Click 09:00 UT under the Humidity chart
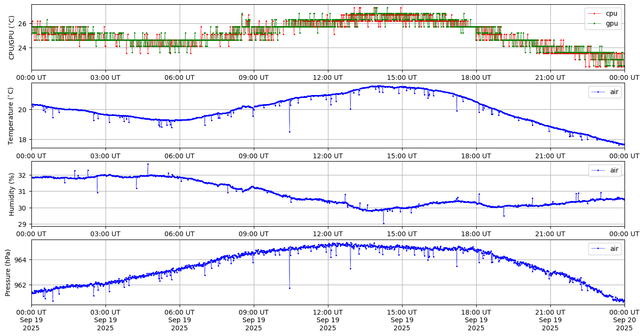Image resolution: width=644 pixels, height=336 pixels. coord(254,234)
